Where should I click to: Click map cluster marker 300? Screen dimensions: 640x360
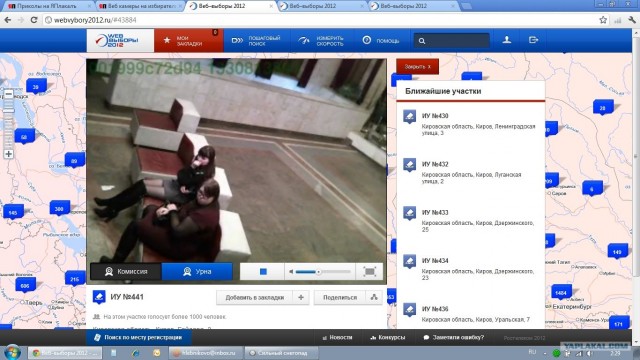pyautogui.click(x=60, y=209)
